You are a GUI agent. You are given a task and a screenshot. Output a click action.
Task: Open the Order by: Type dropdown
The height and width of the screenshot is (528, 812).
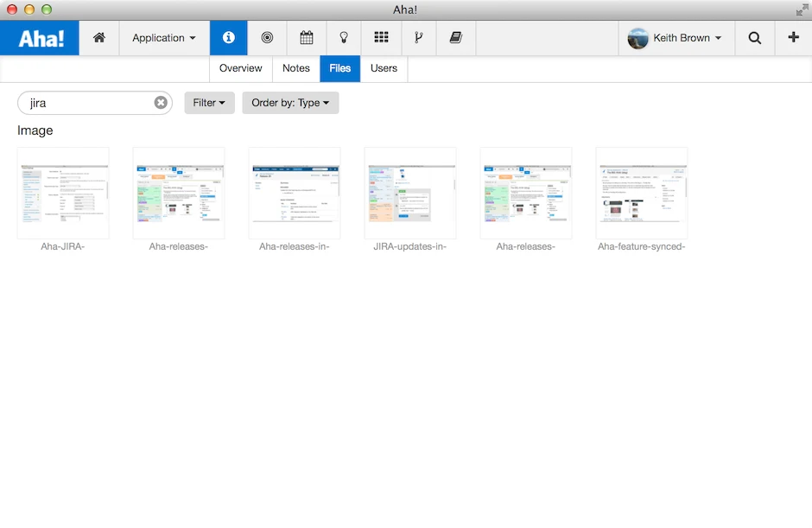point(290,103)
